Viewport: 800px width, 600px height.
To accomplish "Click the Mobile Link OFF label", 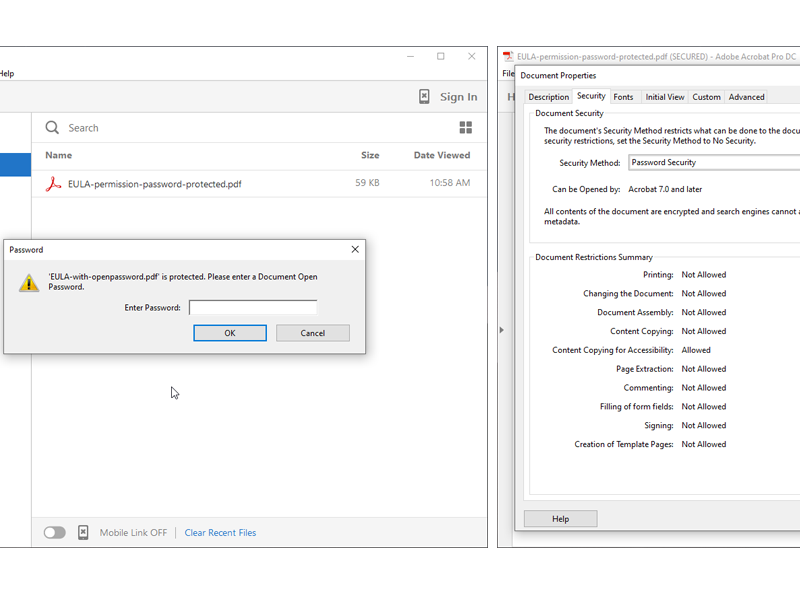I will 133,532.
